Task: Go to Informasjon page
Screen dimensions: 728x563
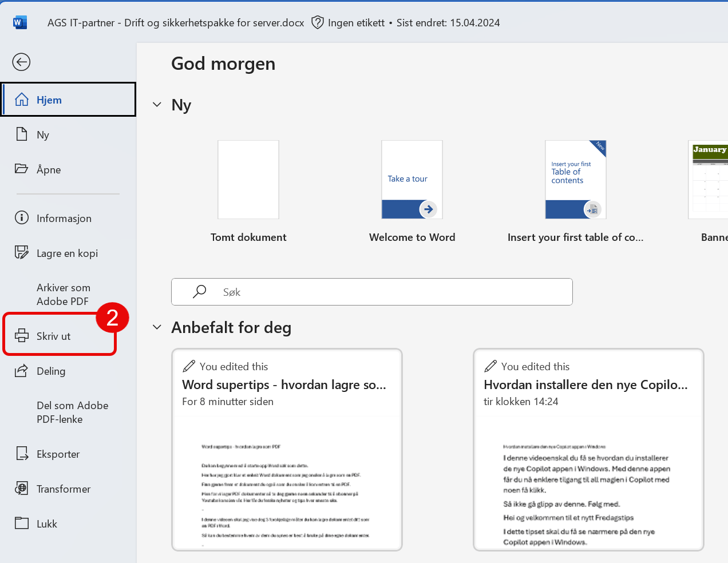Action: coord(69,218)
